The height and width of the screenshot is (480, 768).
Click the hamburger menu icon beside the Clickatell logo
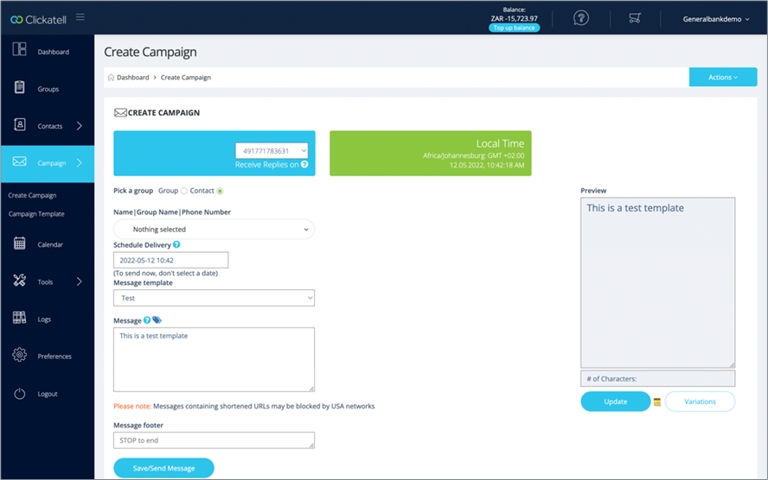click(80, 17)
